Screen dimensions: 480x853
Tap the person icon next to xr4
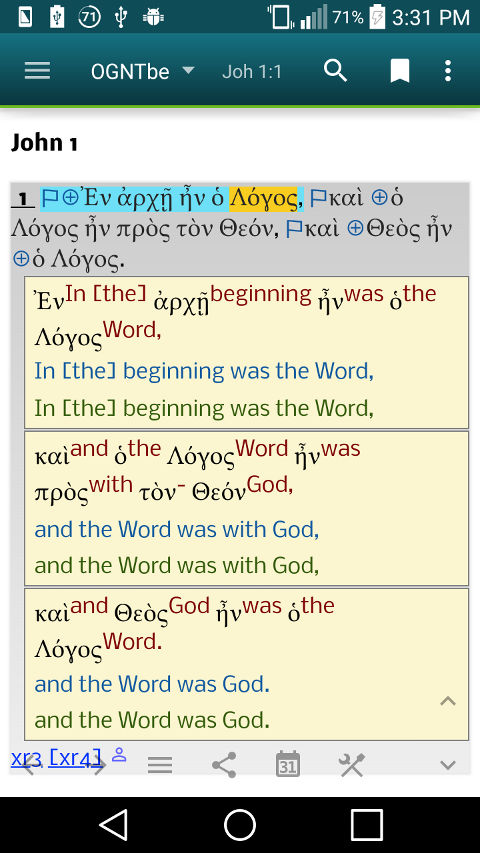coord(119,755)
